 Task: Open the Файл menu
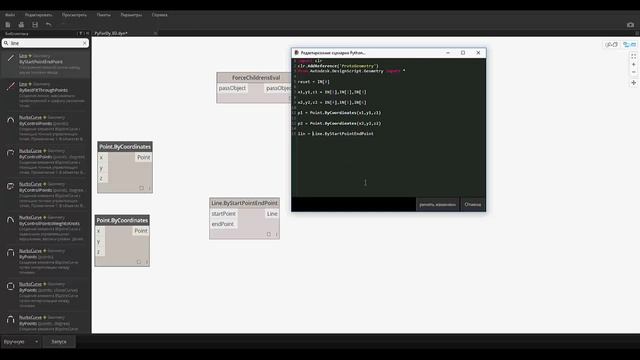click(x=10, y=15)
